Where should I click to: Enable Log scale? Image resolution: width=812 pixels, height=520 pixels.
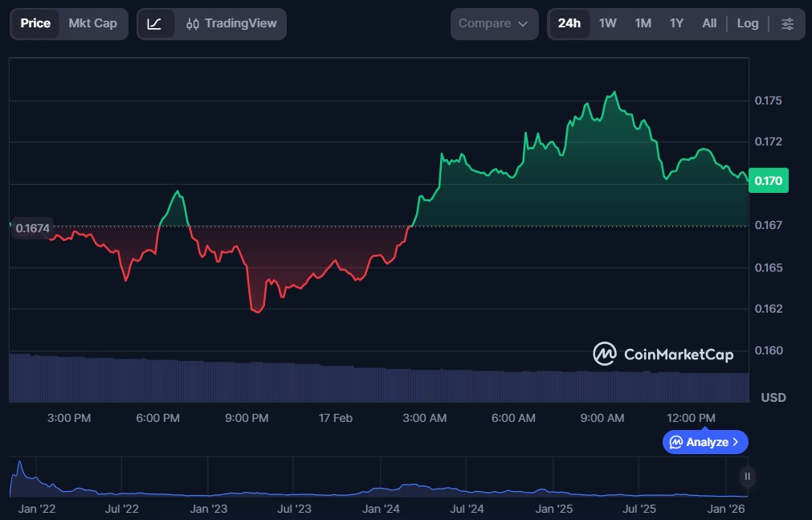[x=747, y=23]
